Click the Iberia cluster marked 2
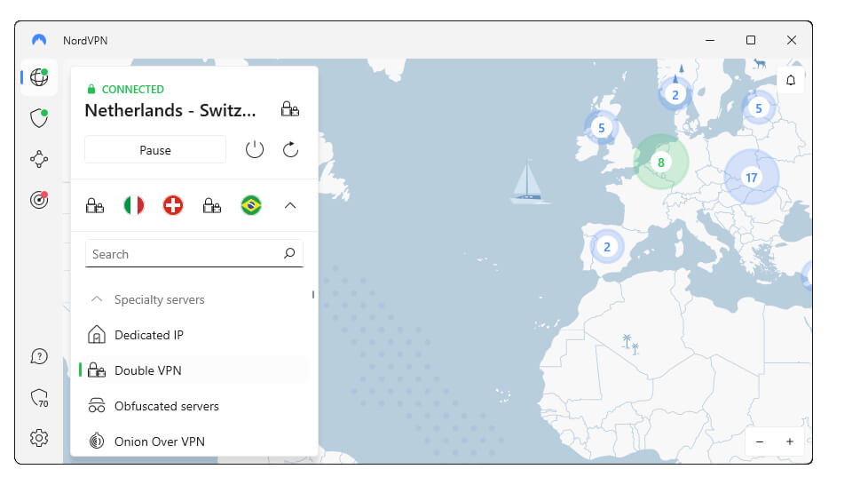This screenshot has height=501, width=868. coord(607,247)
